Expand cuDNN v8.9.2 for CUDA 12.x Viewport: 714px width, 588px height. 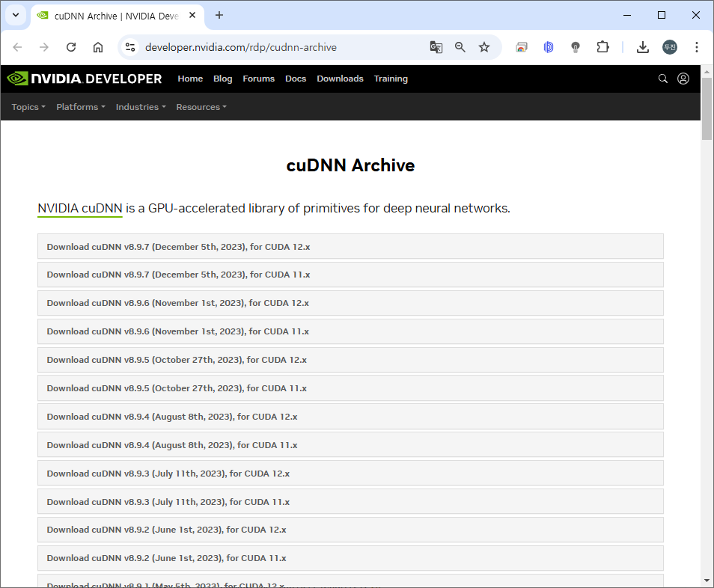click(350, 530)
